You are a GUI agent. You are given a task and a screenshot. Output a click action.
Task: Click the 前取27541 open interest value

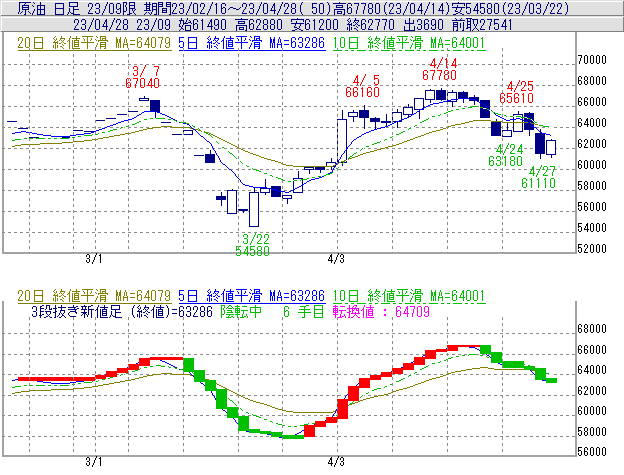click(482, 25)
